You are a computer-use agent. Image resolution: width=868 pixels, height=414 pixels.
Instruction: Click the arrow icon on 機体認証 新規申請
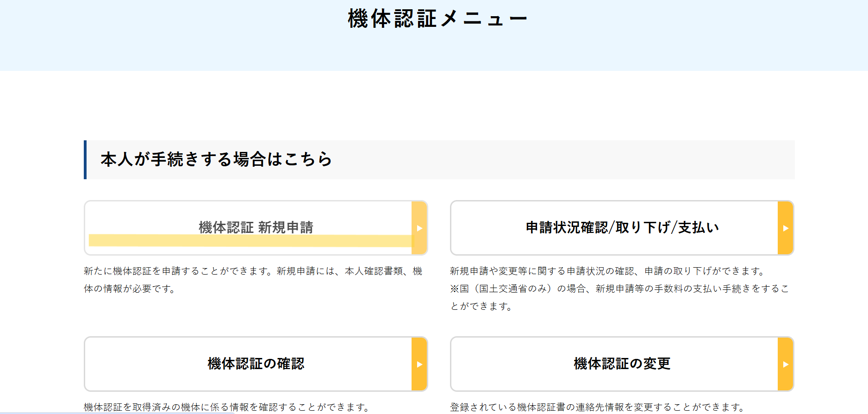pyautogui.click(x=419, y=228)
